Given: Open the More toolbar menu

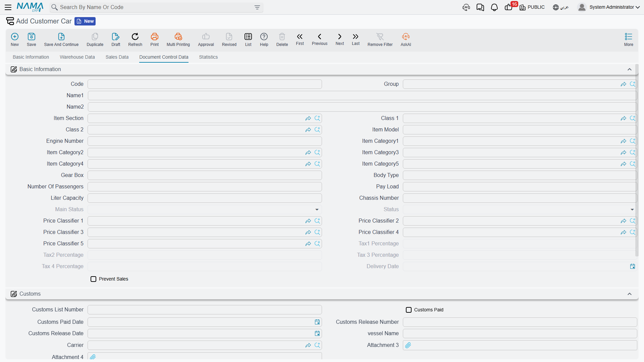Looking at the screenshot, I should 629,40.
